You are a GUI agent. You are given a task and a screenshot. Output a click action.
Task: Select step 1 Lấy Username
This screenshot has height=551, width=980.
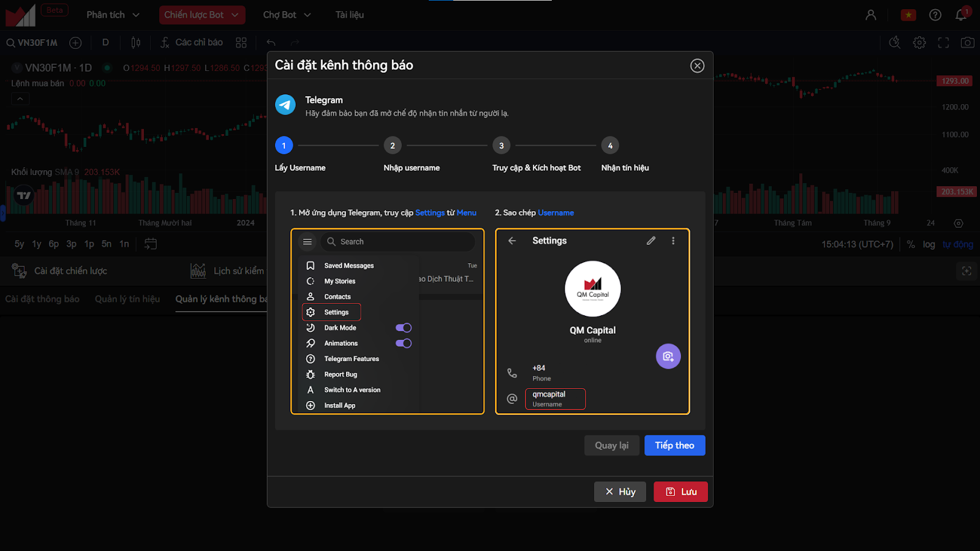point(284,146)
